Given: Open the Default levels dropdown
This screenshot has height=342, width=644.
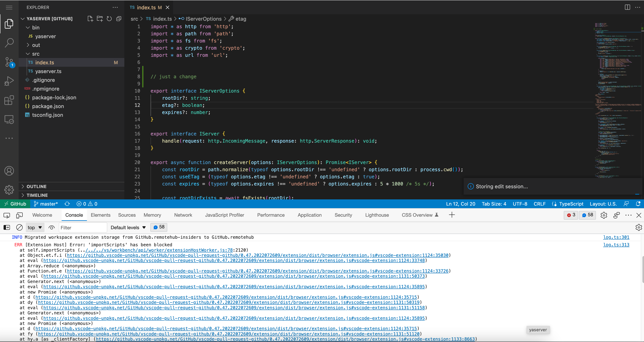Looking at the screenshot, I should point(128,227).
